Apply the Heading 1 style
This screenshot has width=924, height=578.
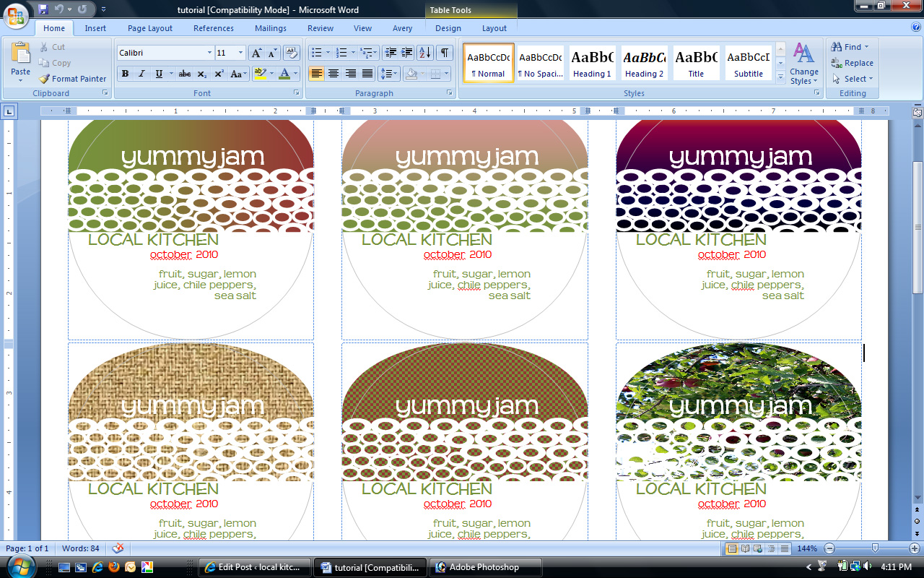pos(592,64)
